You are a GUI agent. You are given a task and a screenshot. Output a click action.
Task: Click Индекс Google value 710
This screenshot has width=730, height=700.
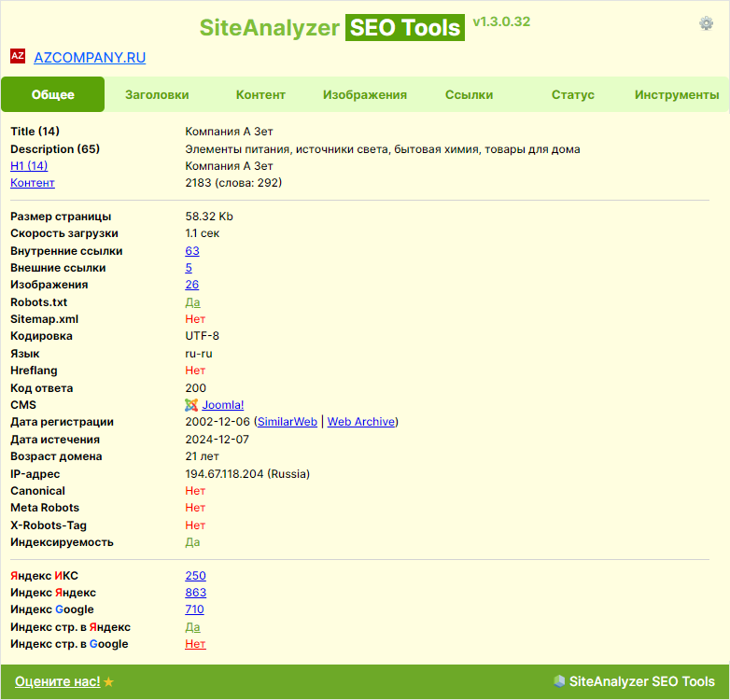coord(194,609)
